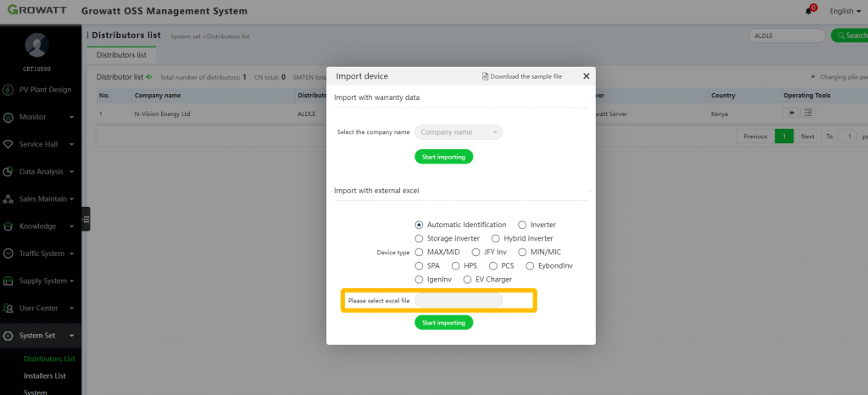Viewport: 868px width, 395px height.
Task: Select the MAX/MID device type
Action: tap(419, 253)
